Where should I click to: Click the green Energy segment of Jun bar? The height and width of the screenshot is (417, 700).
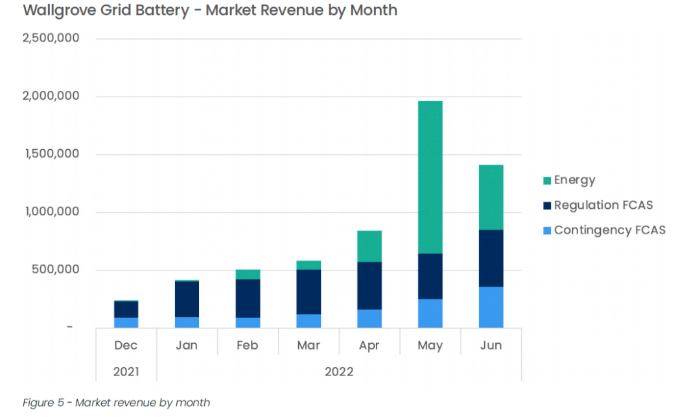[x=490, y=197]
